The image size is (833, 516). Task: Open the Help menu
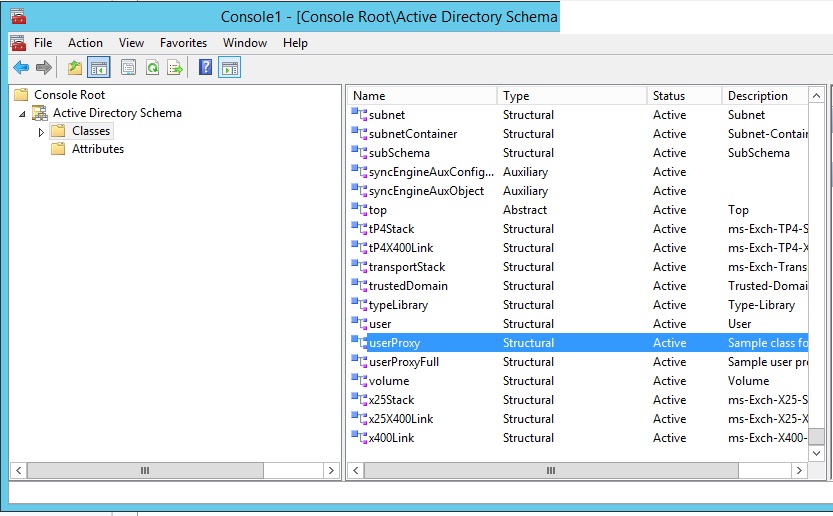(295, 43)
